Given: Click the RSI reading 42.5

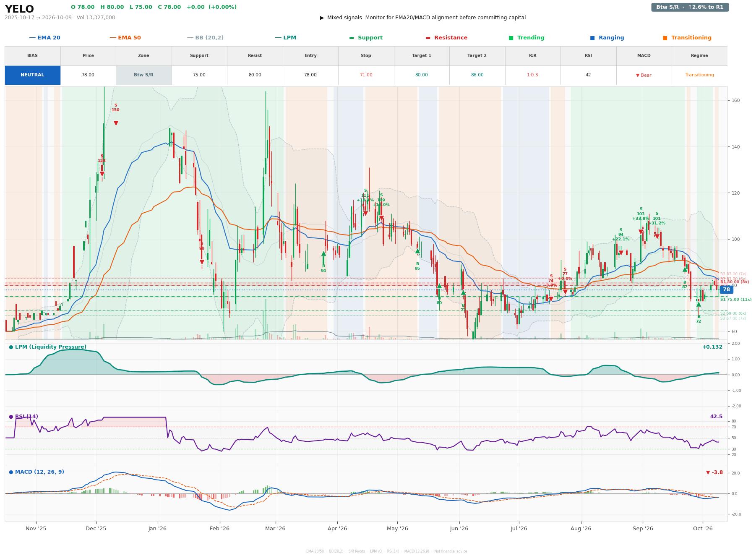Looking at the screenshot, I should [716, 417].
